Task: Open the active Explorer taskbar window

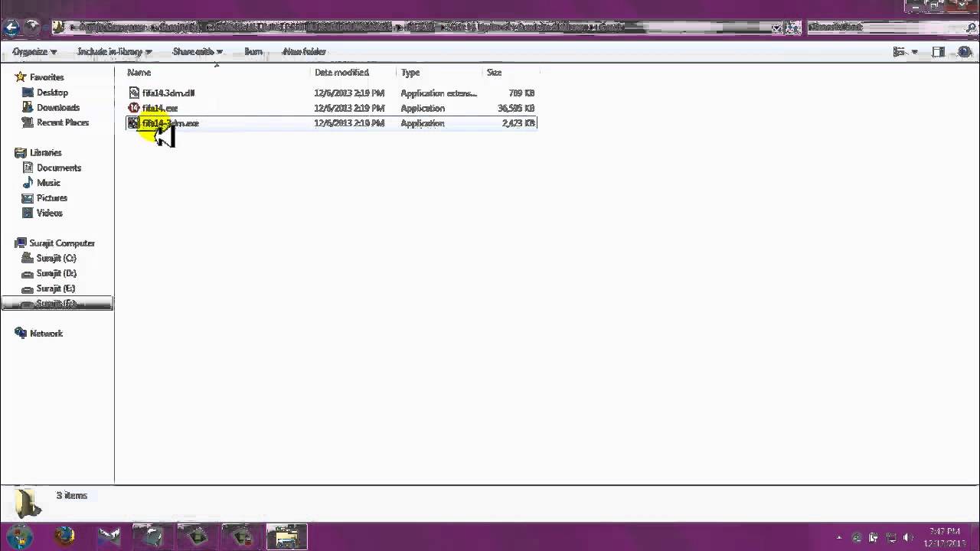Action: (286, 537)
